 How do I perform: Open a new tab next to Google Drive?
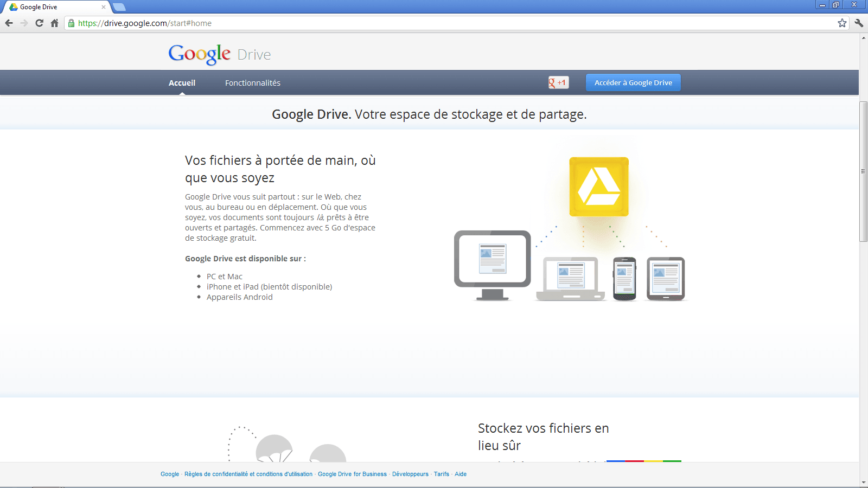[119, 7]
